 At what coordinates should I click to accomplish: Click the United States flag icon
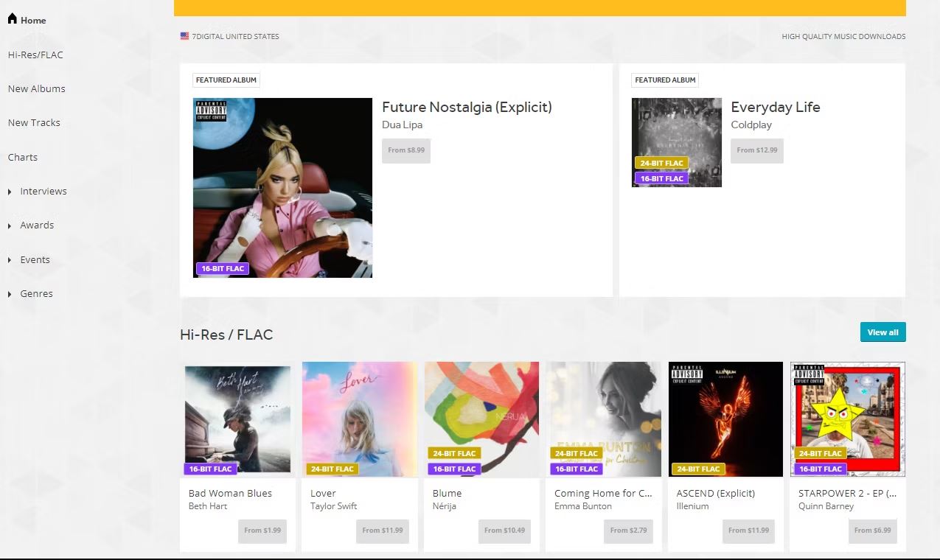(x=184, y=36)
